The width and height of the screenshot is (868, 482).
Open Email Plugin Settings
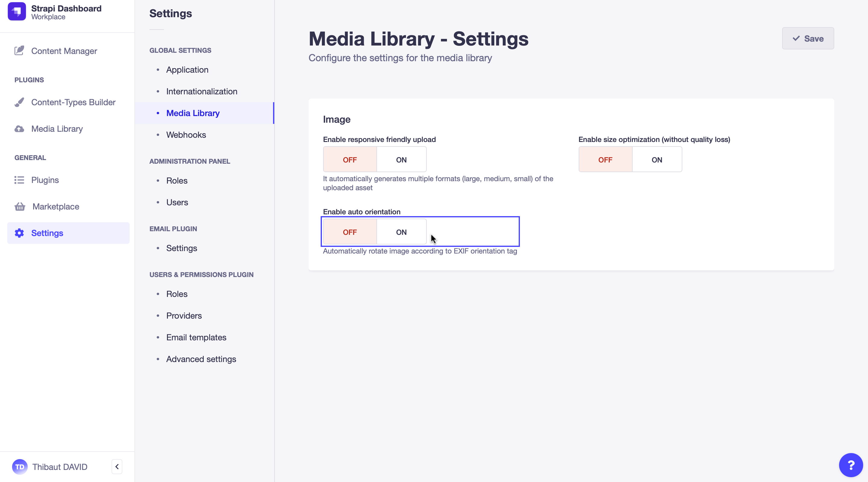point(182,248)
